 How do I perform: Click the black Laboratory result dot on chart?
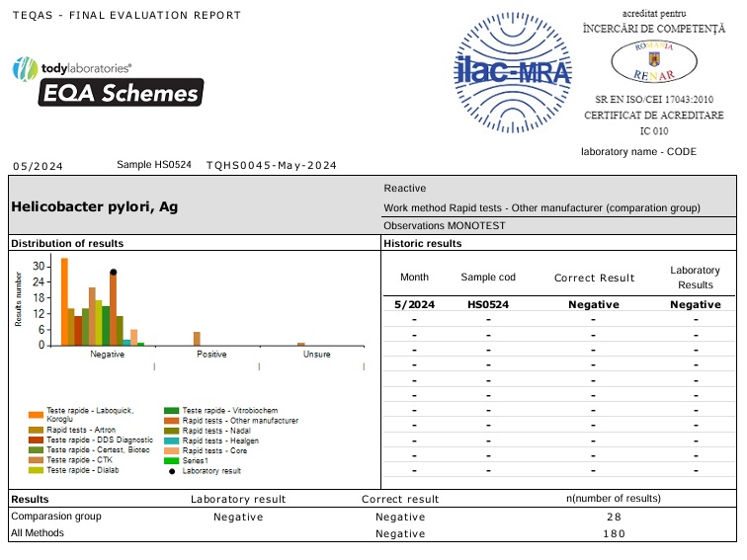click(x=114, y=272)
